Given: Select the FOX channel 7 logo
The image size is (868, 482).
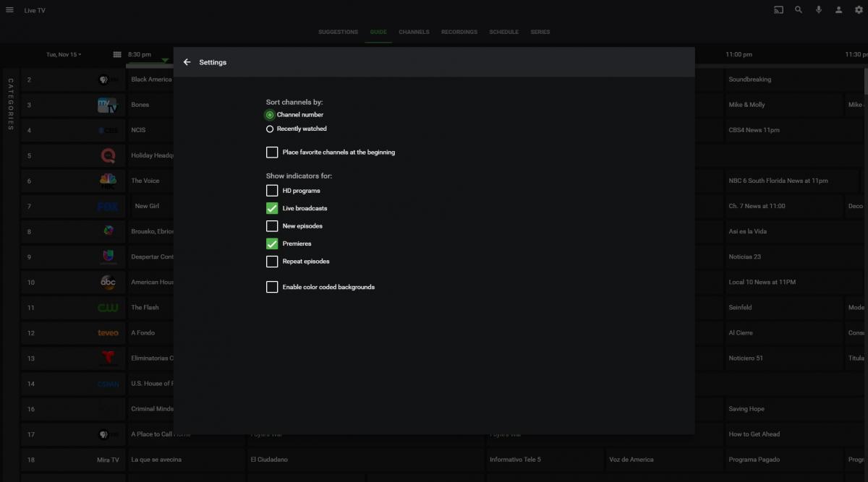Looking at the screenshot, I should point(108,207).
